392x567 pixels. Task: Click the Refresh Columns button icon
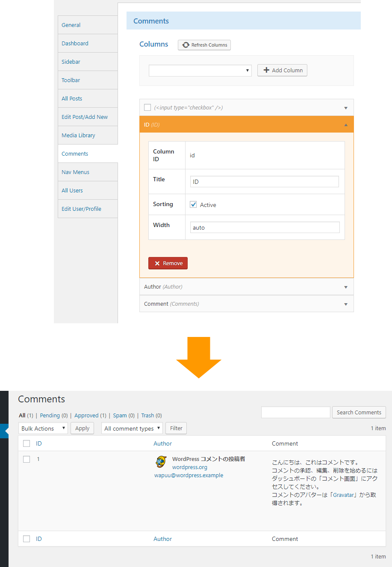186,45
